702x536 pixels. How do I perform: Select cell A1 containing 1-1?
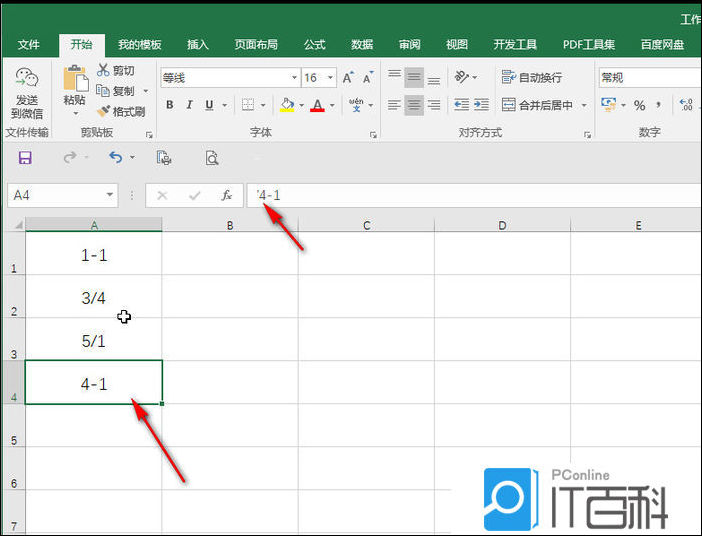click(94, 253)
